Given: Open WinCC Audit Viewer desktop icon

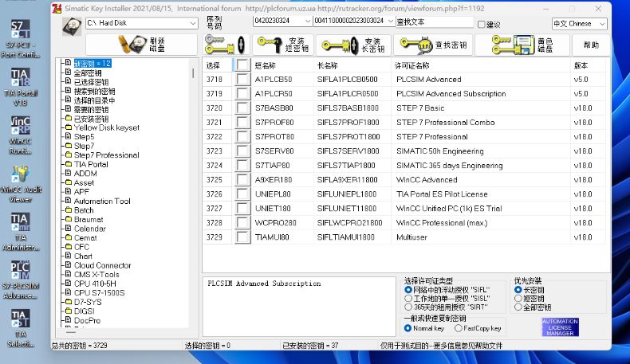Looking at the screenshot, I should [x=21, y=184].
